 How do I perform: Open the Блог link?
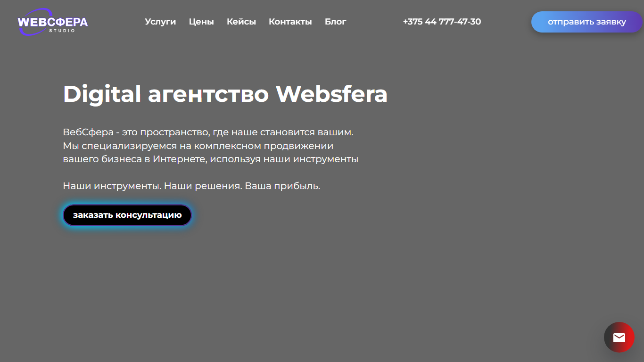336,22
